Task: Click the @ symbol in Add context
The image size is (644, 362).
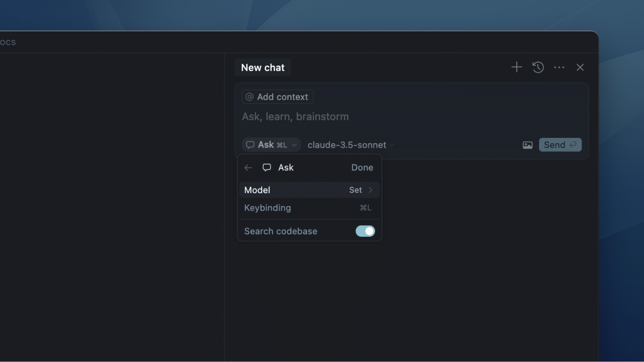Action: [249, 97]
